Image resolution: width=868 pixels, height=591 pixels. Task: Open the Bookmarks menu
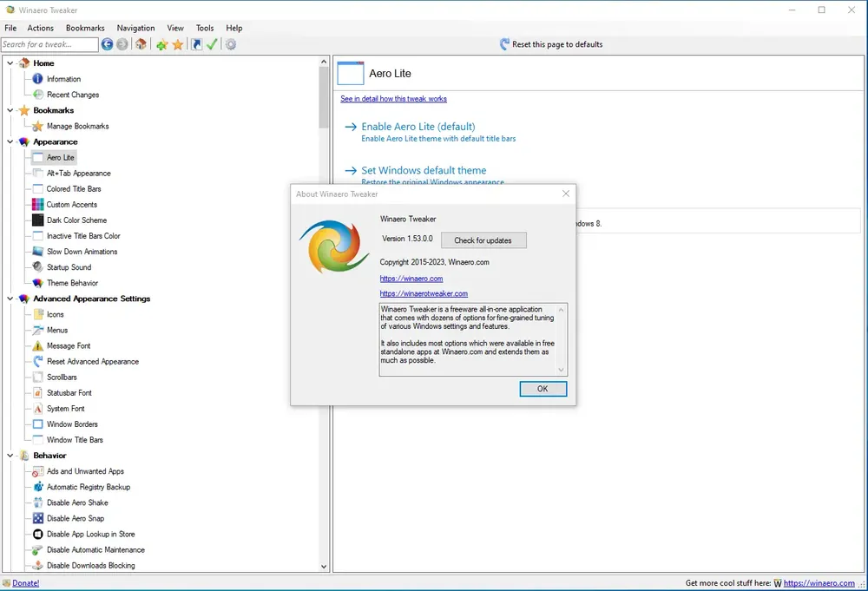click(85, 28)
